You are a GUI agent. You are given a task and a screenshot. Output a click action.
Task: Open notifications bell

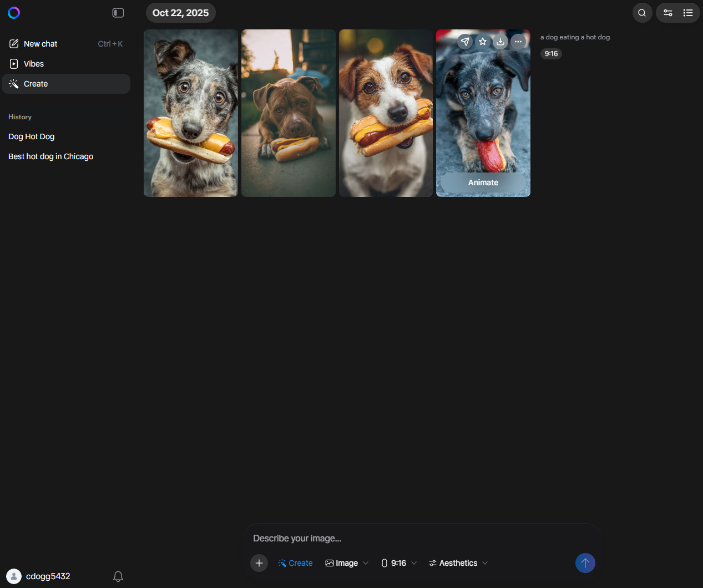pos(118,576)
